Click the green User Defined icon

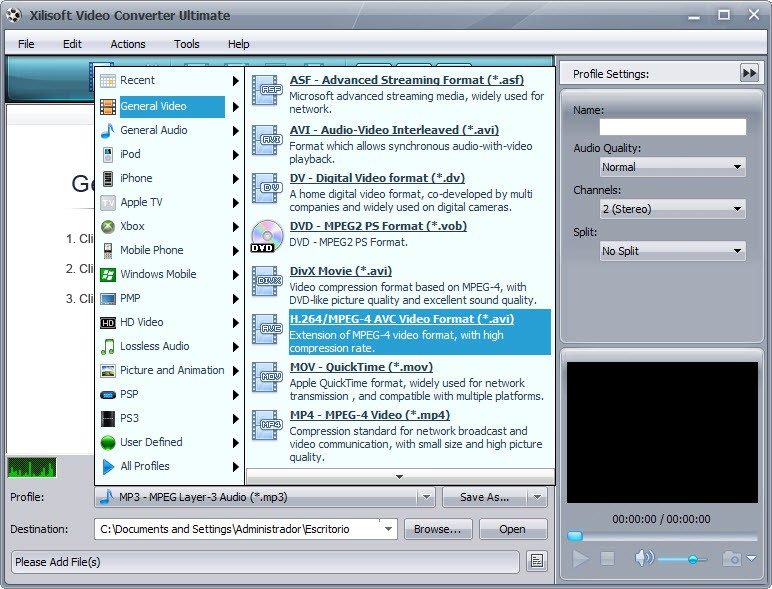[x=108, y=443]
